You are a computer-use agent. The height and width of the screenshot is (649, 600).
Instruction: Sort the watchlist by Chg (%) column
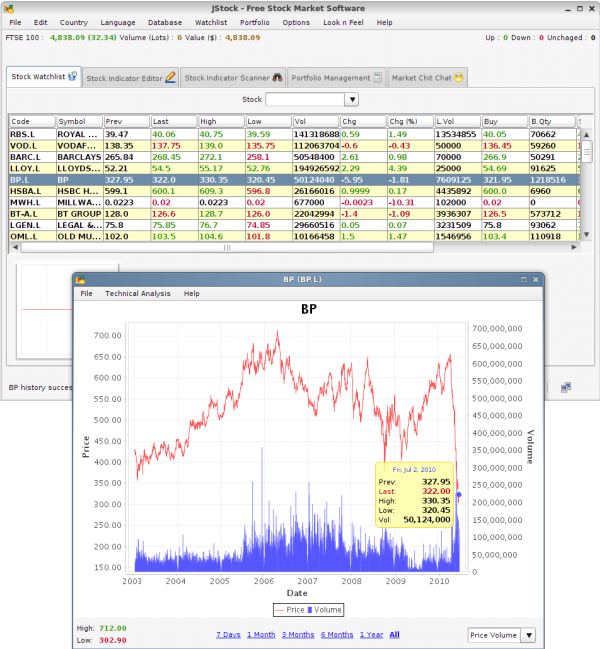tap(410, 121)
